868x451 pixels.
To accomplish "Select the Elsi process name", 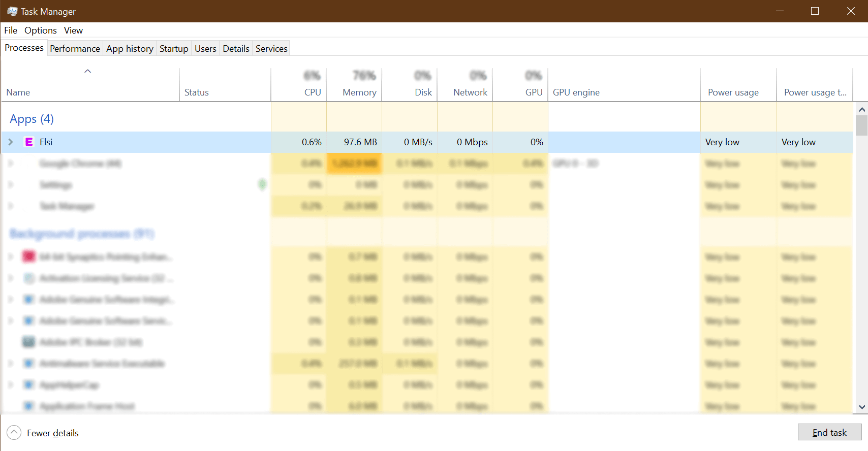I will (x=46, y=142).
